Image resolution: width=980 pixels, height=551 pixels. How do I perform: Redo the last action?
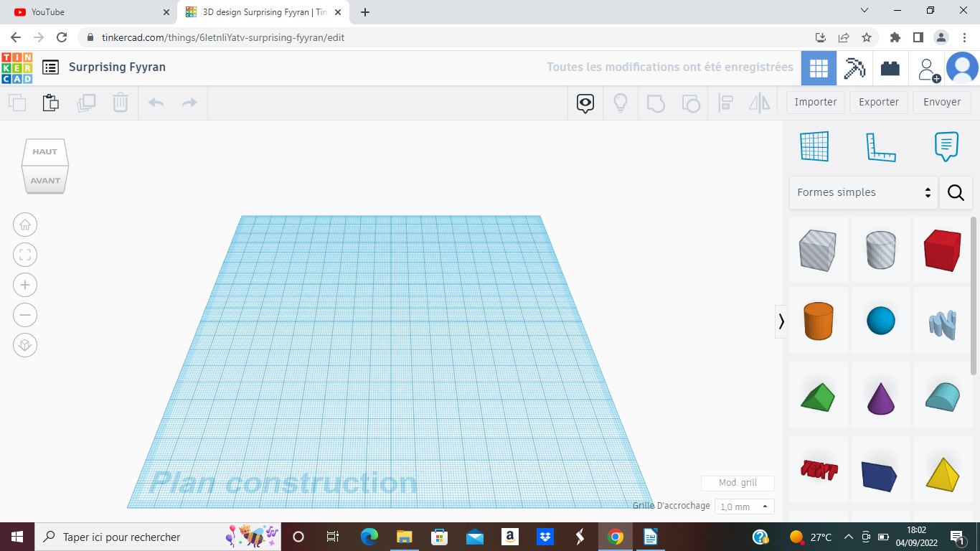[x=189, y=103]
